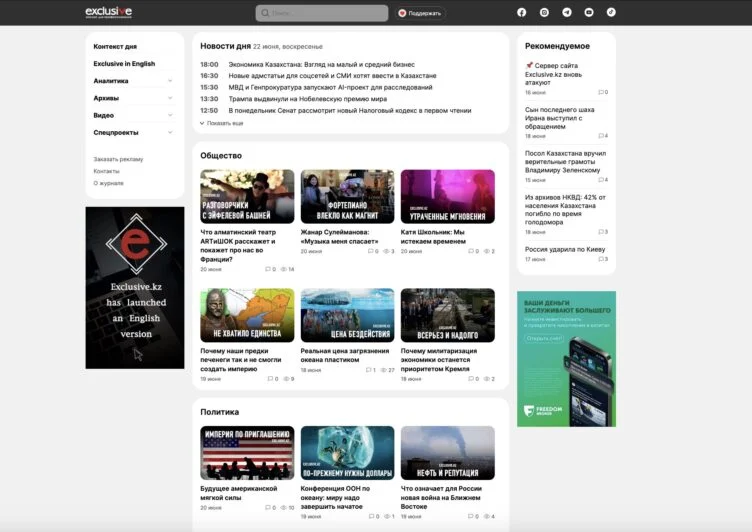The height and width of the screenshot is (532, 752).
Task: Click the exclusive logo in the header
Action: coord(108,12)
